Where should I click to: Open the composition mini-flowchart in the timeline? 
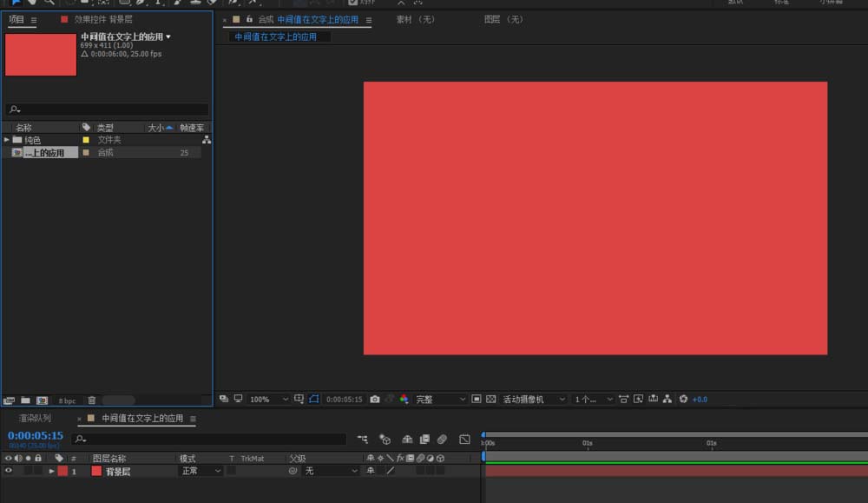click(362, 440)
